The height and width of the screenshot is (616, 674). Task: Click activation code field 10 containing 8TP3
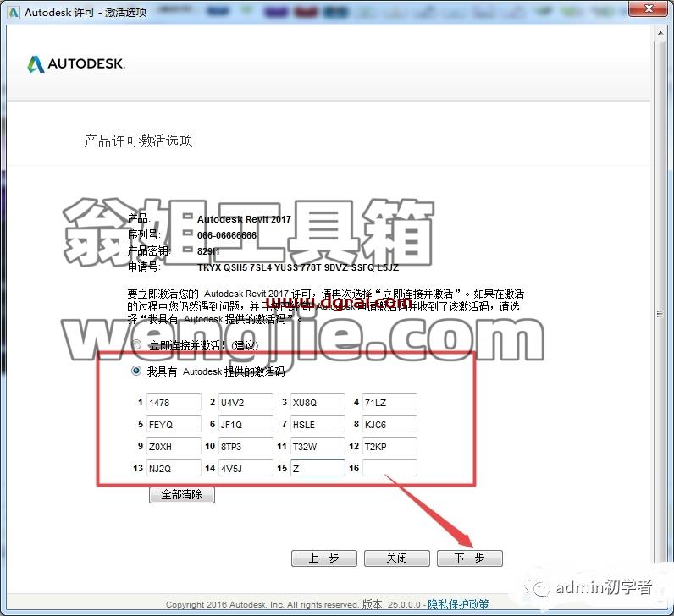pos(246,446)
